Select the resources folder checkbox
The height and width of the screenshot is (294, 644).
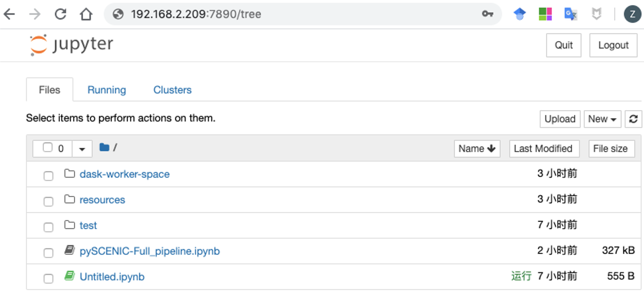click(x=48, y=201)
